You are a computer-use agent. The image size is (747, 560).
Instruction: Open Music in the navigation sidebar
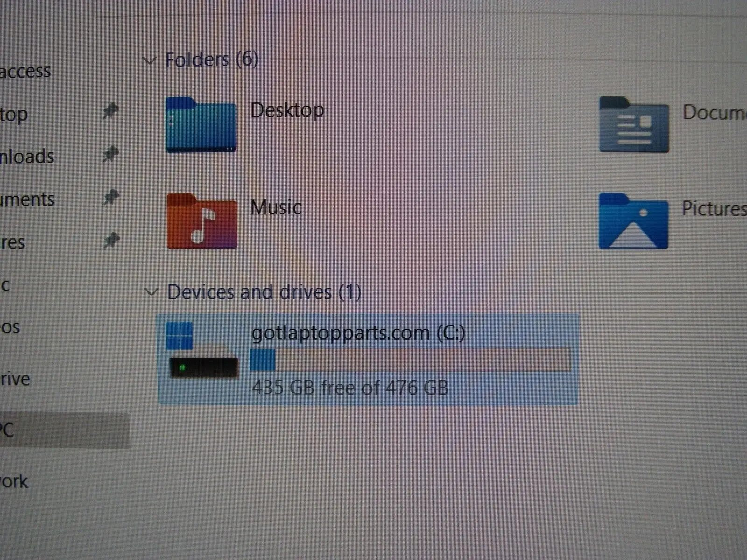(x=5, y=285)
